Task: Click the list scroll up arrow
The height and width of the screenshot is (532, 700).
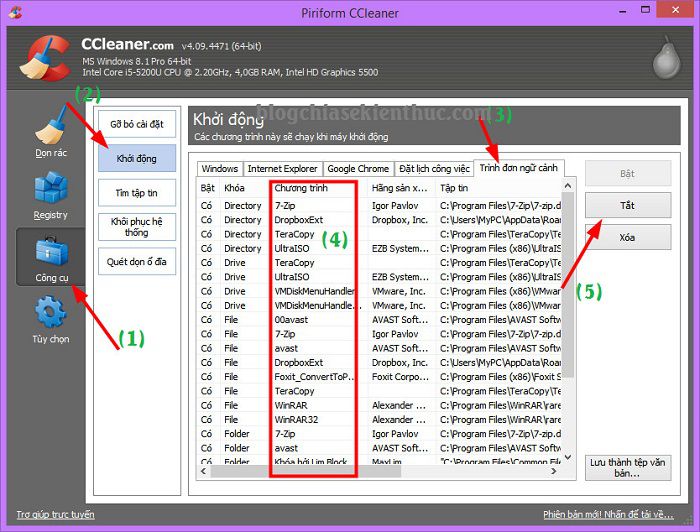Action: [x=568, y=186]
